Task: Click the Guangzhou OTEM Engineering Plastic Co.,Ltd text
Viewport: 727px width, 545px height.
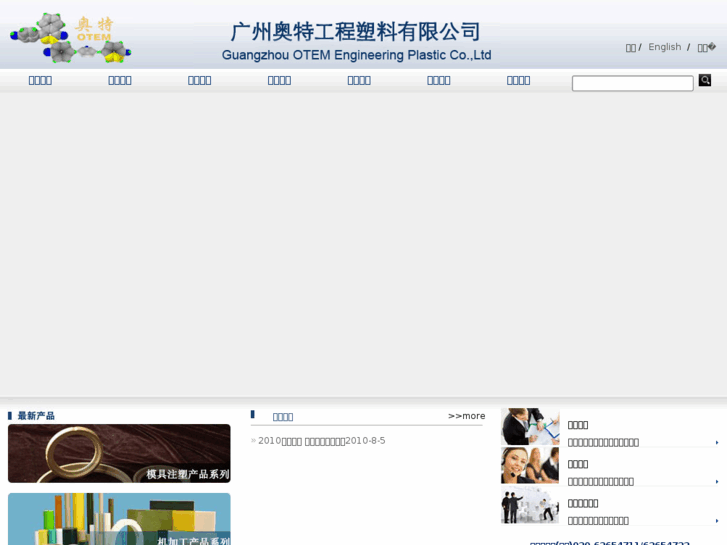Action: coord(356,55)
